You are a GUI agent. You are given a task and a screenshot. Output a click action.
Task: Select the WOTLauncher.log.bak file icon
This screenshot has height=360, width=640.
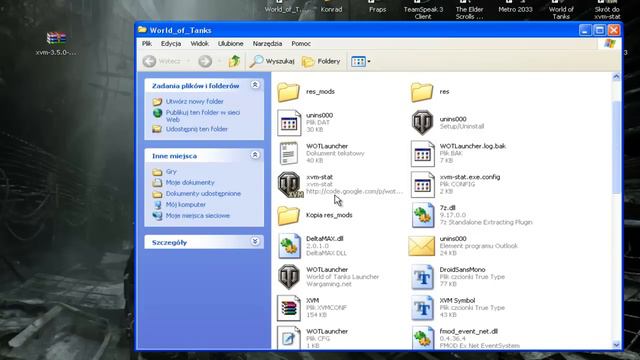pyautogui.click(x=422, y=153)
